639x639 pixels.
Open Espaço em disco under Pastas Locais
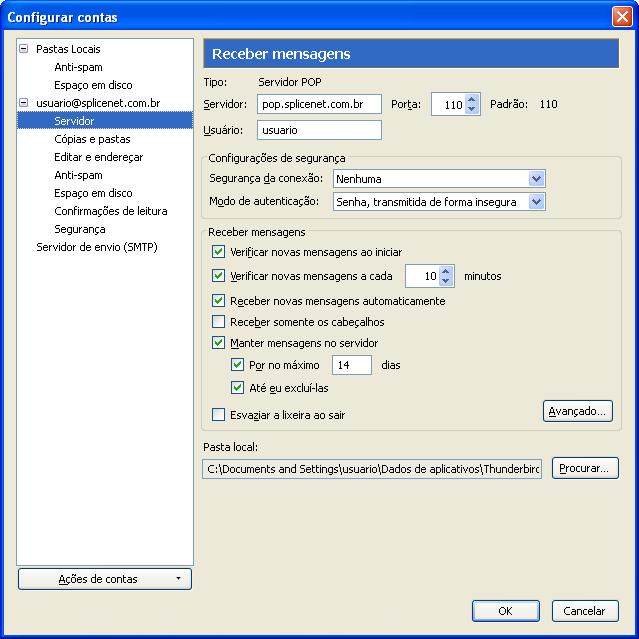[93, 85]
